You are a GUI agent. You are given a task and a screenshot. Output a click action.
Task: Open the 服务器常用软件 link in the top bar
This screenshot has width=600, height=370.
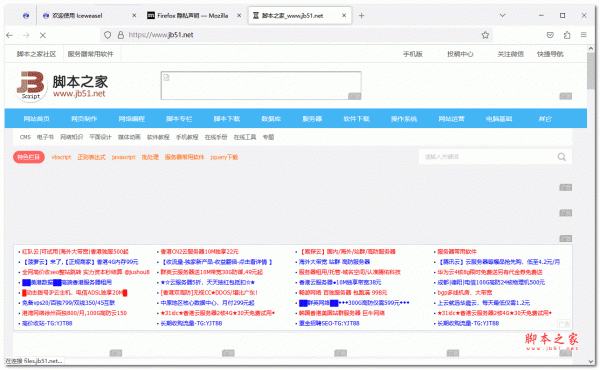(91, 54)
